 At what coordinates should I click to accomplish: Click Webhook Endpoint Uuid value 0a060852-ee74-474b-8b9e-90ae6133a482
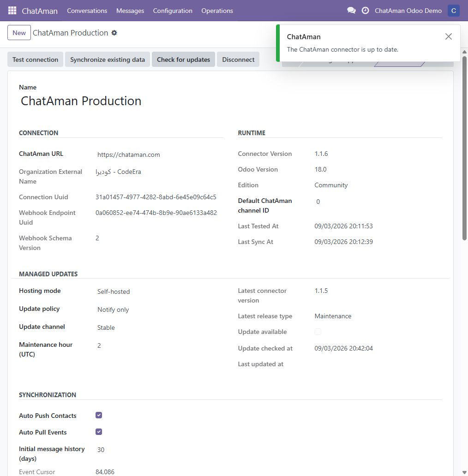coord(156,213)
